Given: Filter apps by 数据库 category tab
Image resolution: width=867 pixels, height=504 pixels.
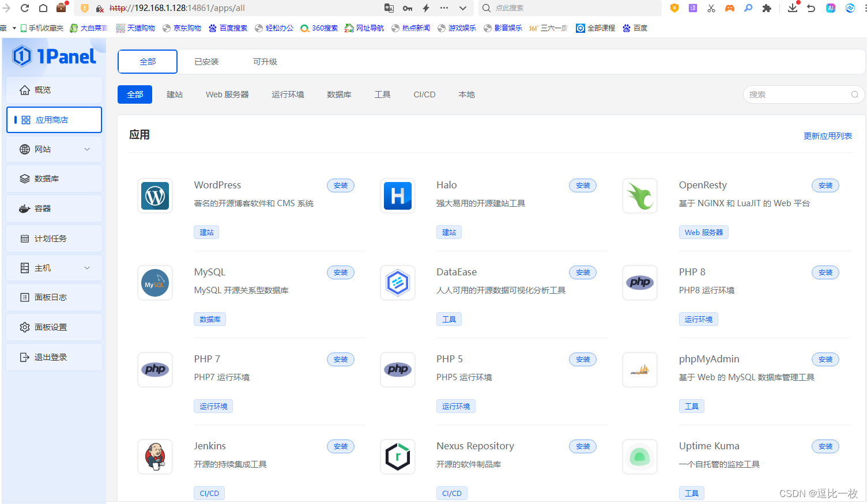Looking at the screenshot, I should click(x=339, y=94).
